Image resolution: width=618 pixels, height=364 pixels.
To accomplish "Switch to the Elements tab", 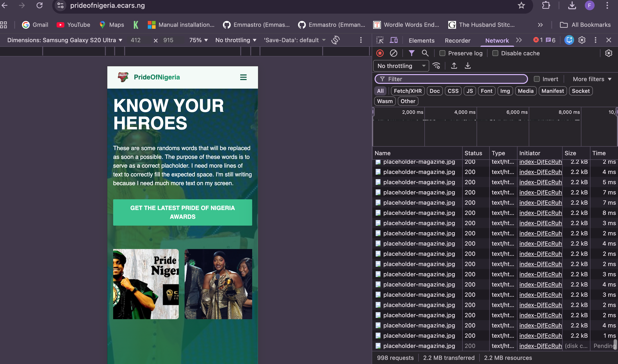I will (x=421, y=40).
